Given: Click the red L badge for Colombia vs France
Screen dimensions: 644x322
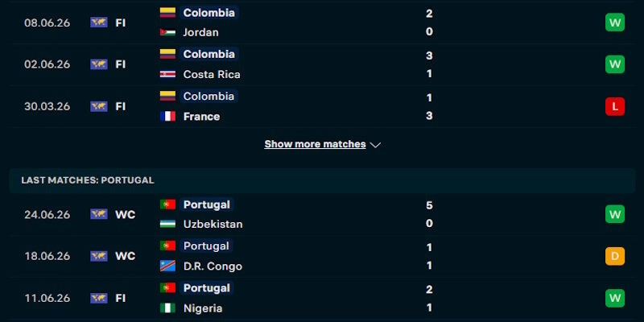Looking at the screenshot, I should [x=614, y=106].
